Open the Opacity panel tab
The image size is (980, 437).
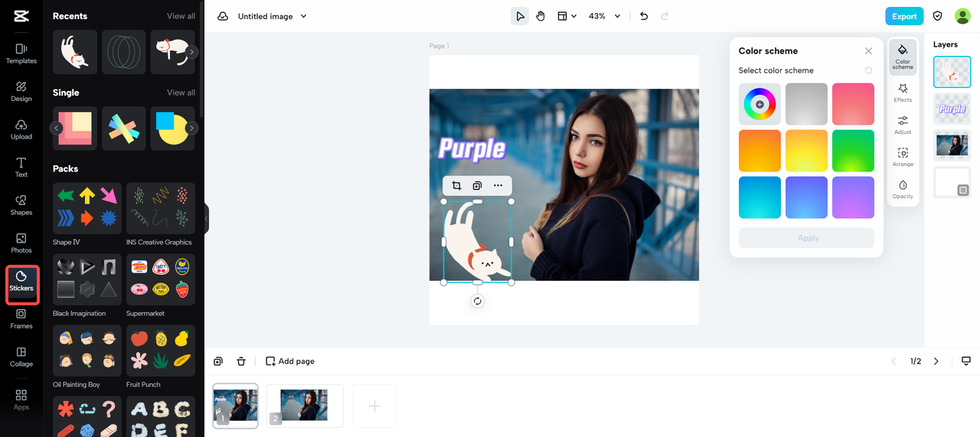(903, 190)
